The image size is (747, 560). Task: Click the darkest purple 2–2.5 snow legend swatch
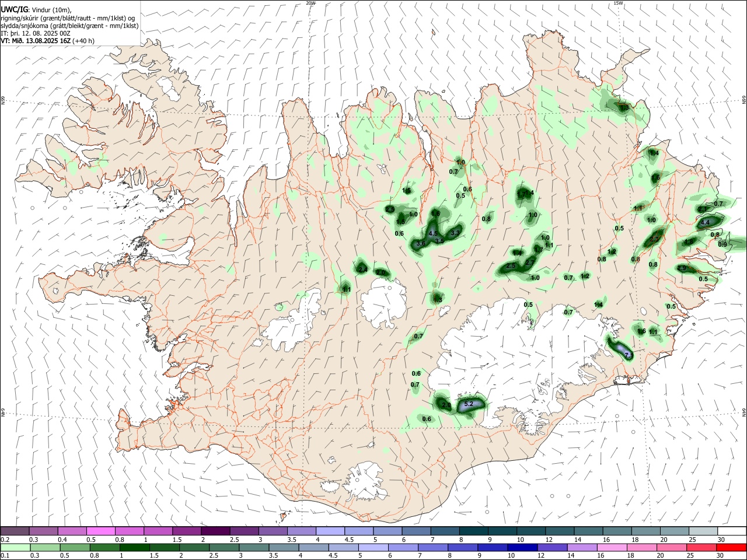215,531
